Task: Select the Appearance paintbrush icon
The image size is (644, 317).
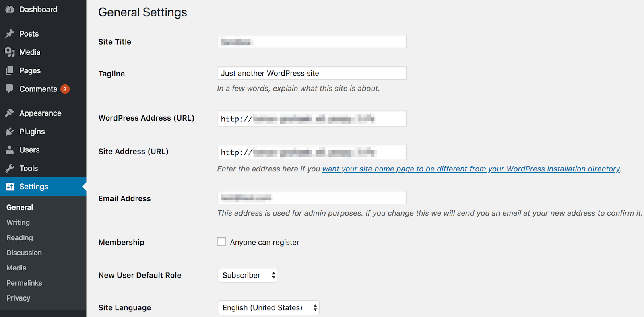Action: 10,113
